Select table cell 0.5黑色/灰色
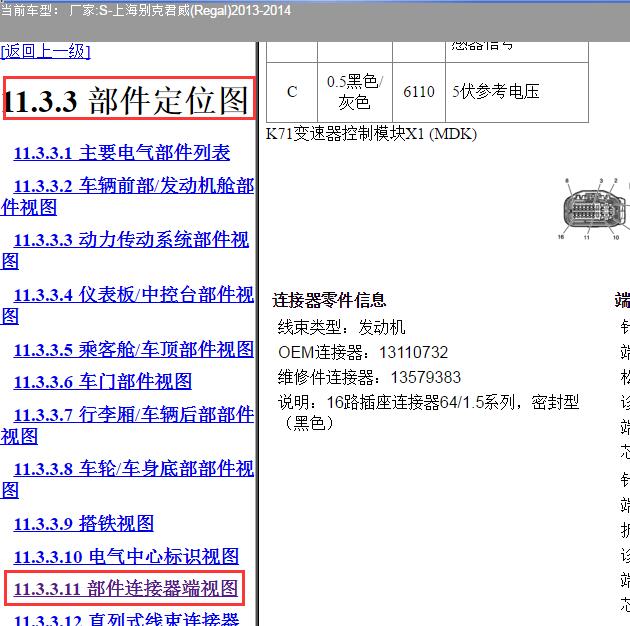This screenshot has width=630, height=626. coord(354,92)
